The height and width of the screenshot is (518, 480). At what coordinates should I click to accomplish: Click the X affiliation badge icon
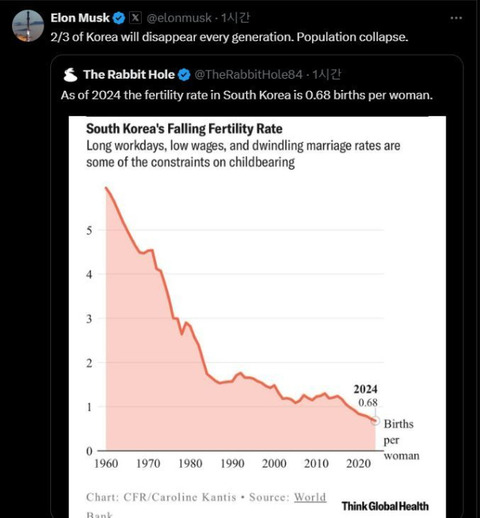pos(135,18)
